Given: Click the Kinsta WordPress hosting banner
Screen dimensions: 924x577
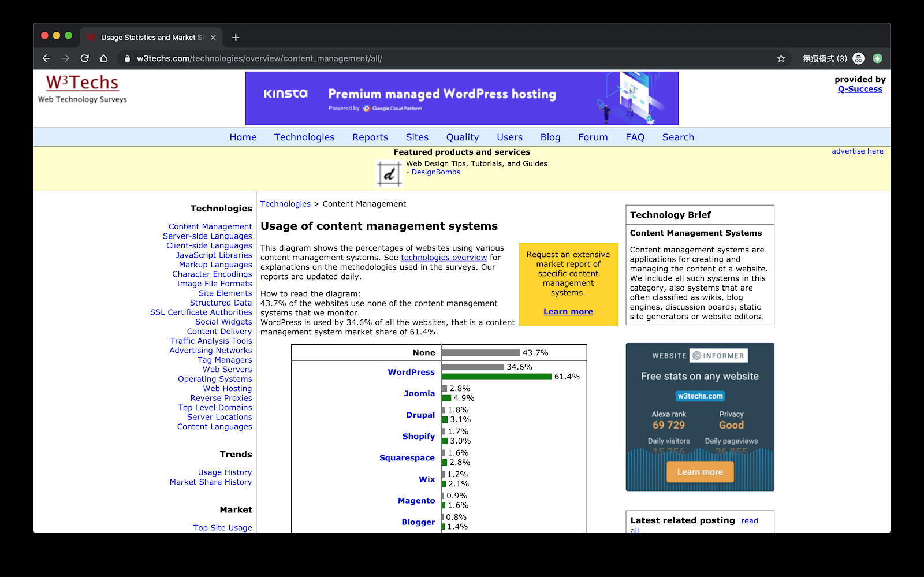Looking at the screenshot, I should (x=461, y=98).
